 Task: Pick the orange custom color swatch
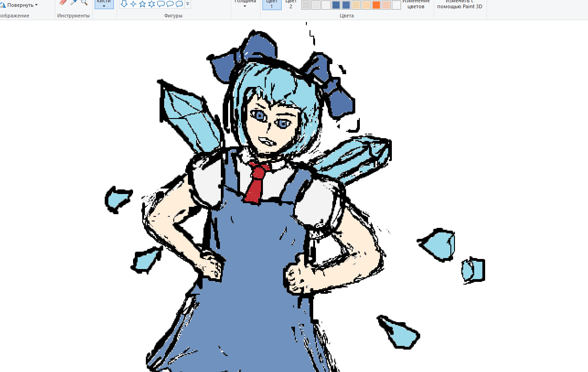376,5
